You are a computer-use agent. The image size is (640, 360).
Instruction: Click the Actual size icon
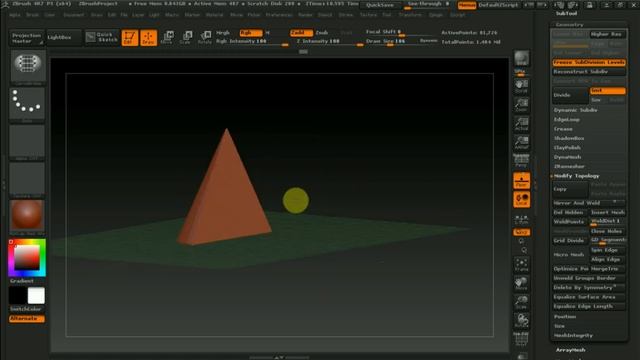[521, 124]
